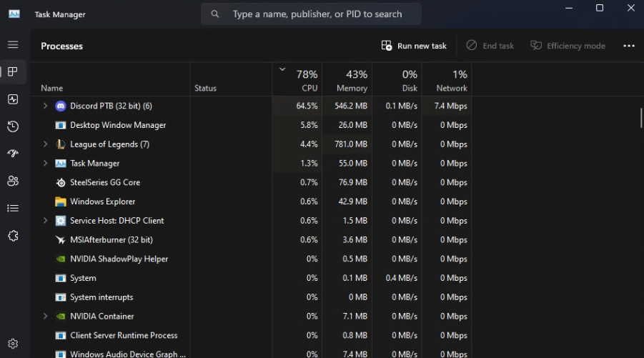Open Task Manager settings gear
The image size is (644, 358).
tap(13, 344)
